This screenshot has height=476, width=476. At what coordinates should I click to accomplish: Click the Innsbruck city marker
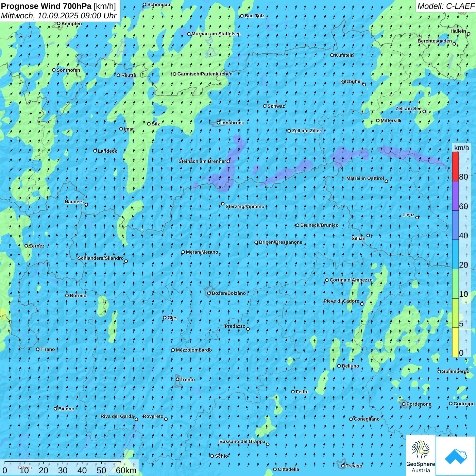(219, 123)
